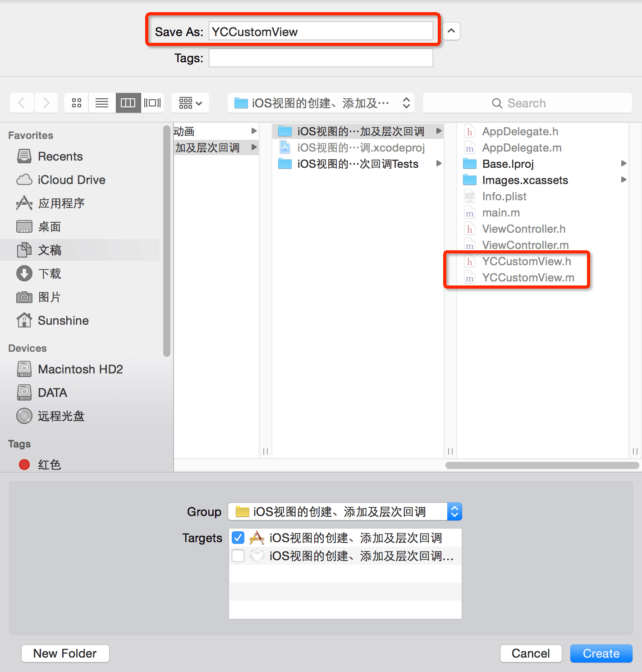The height and width of the screenshot is (672, 642).
Task: Click the Sunshine house icon
Action: pos(24,320)
